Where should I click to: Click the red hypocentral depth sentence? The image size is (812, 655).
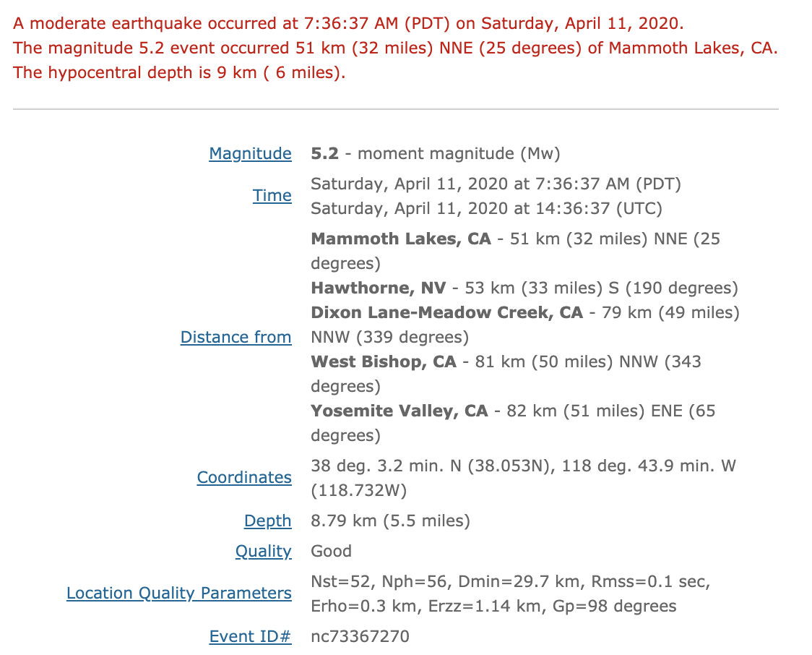click(x=179, y=73)
